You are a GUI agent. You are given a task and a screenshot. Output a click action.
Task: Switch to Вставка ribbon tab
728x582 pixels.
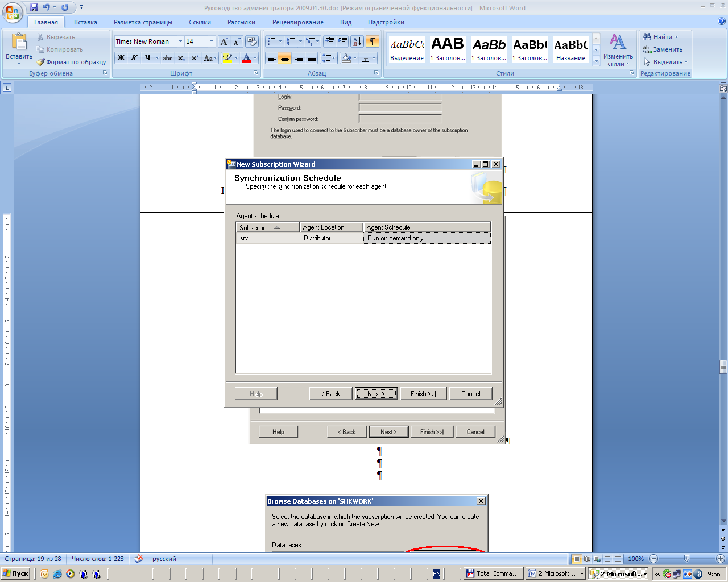[x=85, y=22]
